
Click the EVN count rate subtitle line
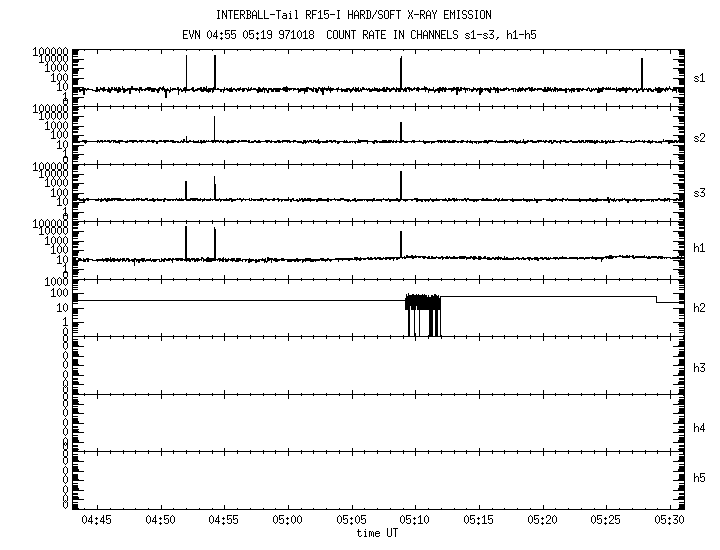pyautogui.click(x=353, y=36)
